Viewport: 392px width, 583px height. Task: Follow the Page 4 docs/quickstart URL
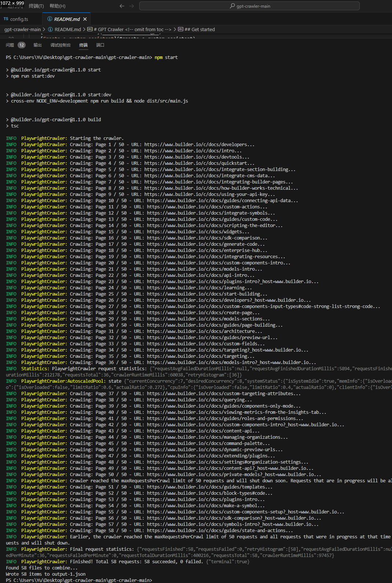pyautogui.click(x=199, y=163)
